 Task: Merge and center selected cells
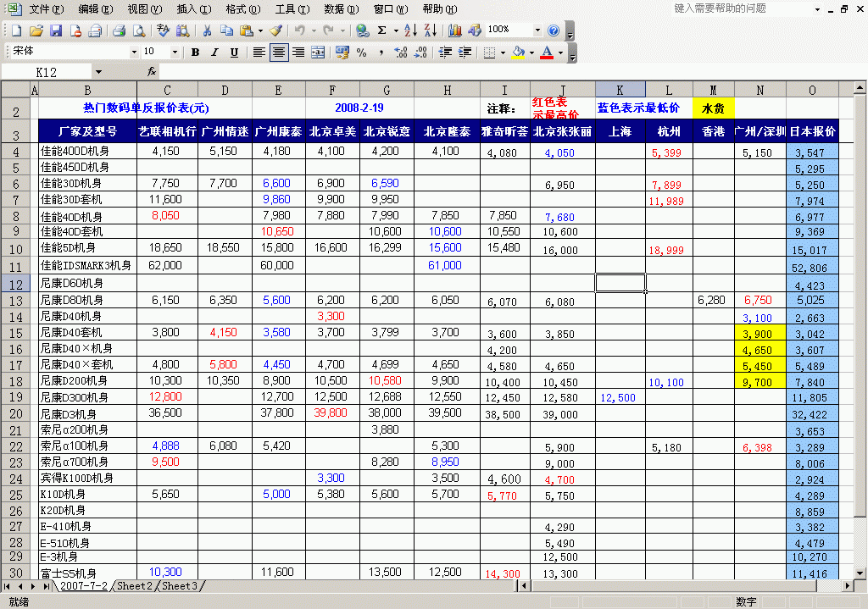click(x=319, y=53)
